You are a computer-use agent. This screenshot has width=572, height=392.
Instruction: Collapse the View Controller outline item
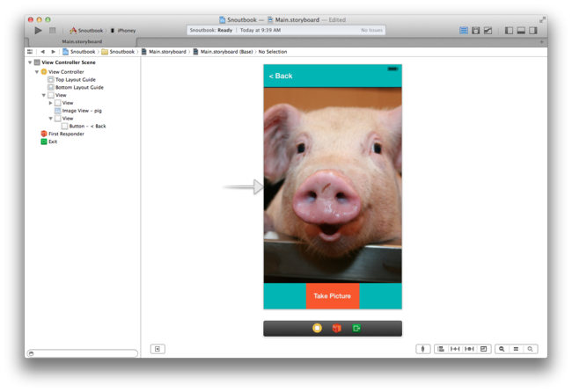(x=37, y=72)
